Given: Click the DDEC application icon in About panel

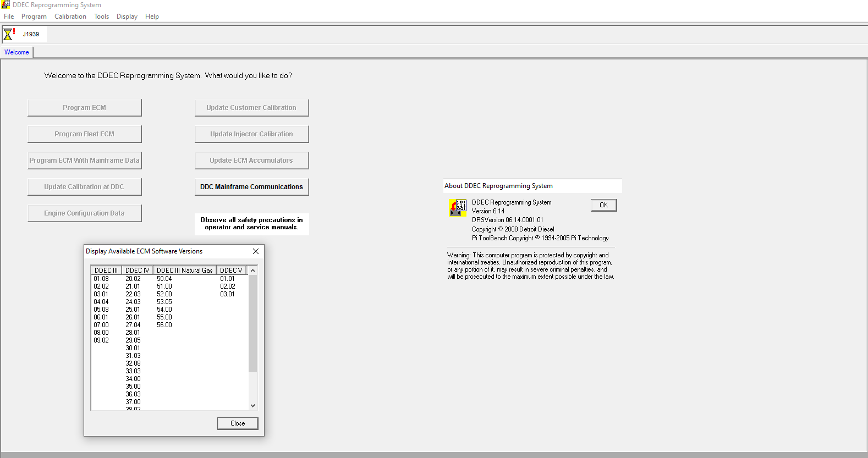Looking at the screenshot, I should (x=458, y=208).
